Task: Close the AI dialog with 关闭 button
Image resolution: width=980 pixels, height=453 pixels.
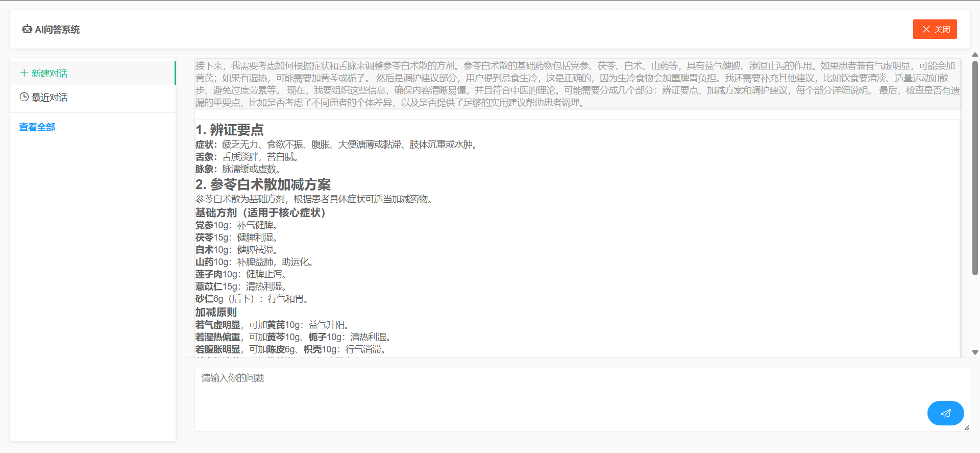Action: point(935,29)
